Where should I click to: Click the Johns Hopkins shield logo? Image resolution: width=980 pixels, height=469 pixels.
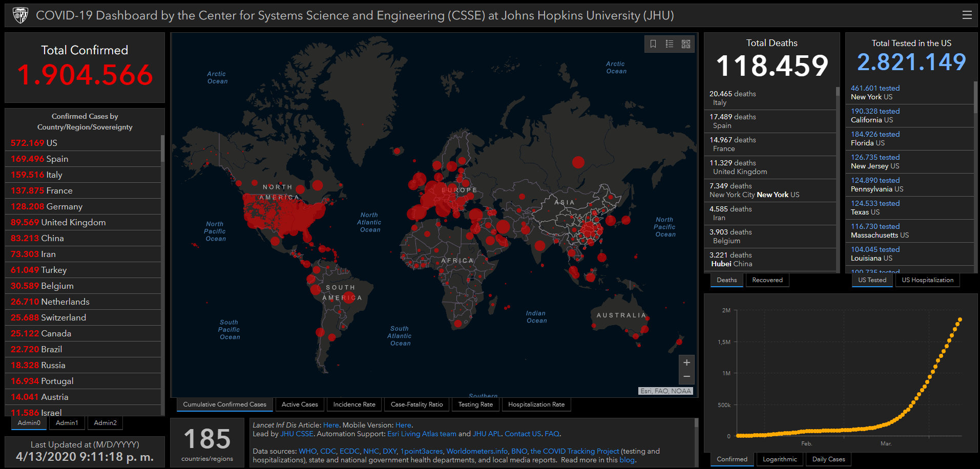[20, 15]
